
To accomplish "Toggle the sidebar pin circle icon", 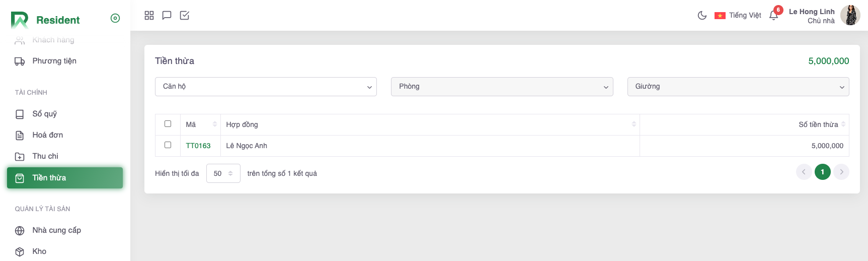I will pyautogui.click(x=115, y=18).
